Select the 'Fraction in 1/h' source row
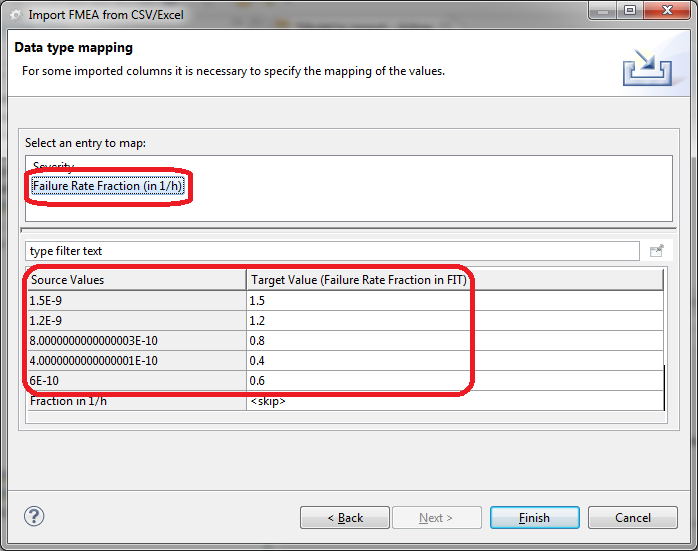The image size is (698, 551). 136,401
